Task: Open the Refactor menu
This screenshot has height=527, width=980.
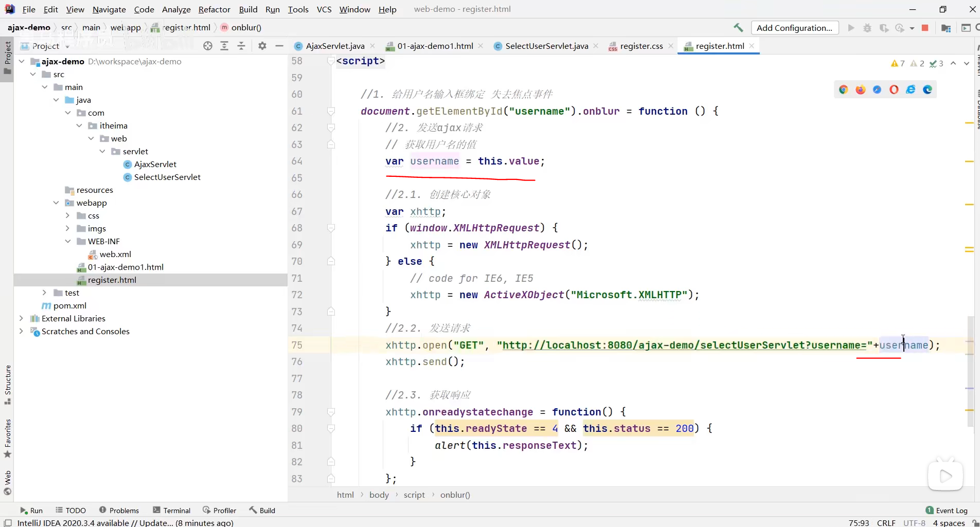Action: pyautogui.click(x=214, y=9)
